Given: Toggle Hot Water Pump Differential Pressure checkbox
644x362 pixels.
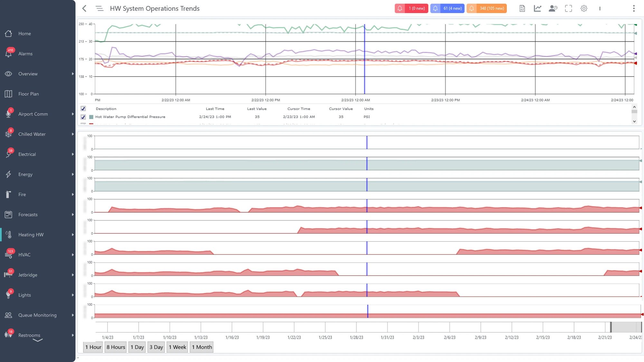Looking at the screenshot, I should click(x=83, y=117).
